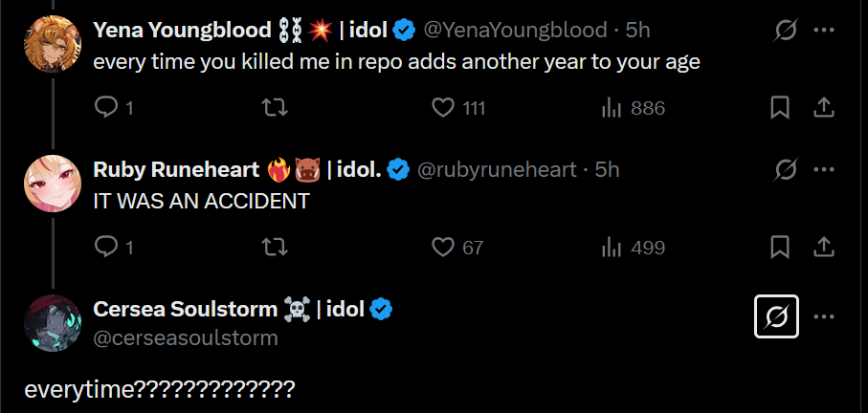Reply to Ruby Runeheart's tweet
Viewport: 868px width, 413px height.
[105, 248]
